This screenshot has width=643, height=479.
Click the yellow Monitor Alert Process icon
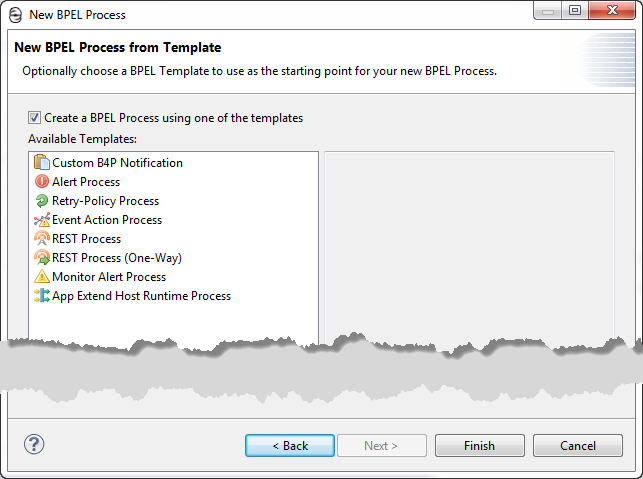42,276
